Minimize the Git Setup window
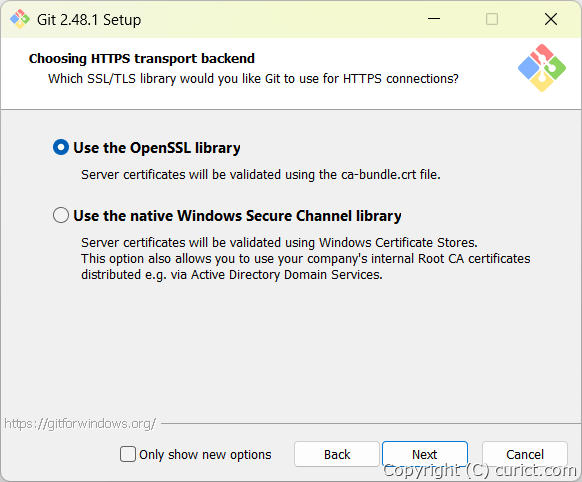The image size is (582, 482). [x=434, y=19]
